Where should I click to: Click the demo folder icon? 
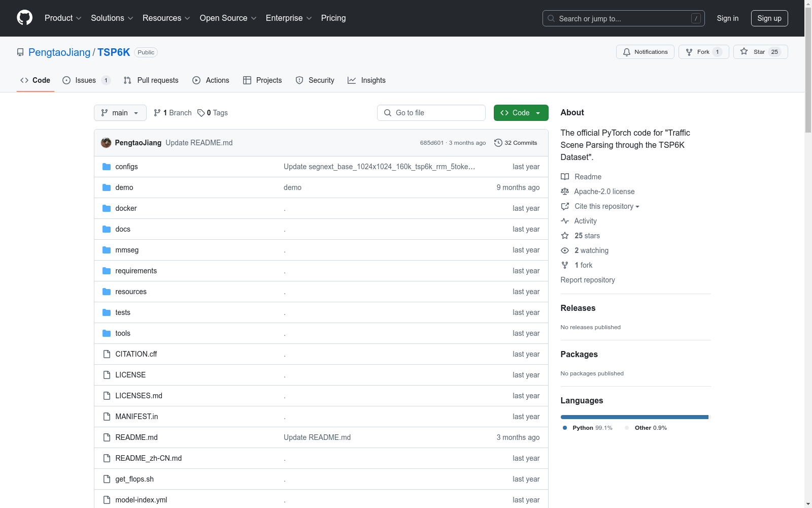pos(107,187)
